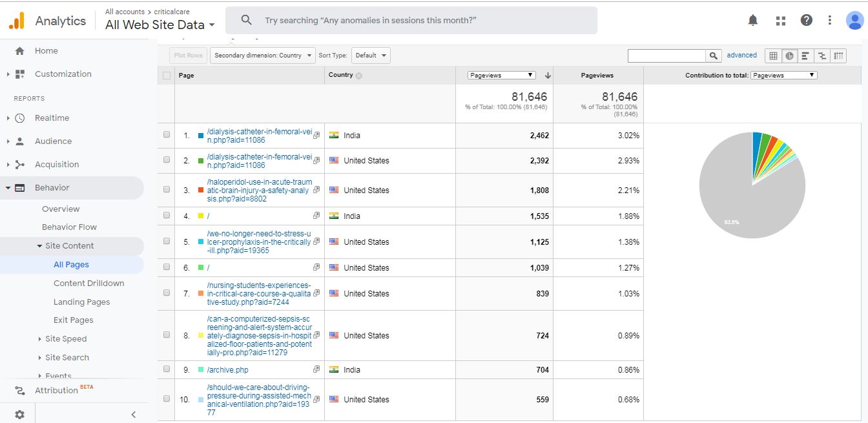This screenshot has width=868, height=423.
Task: Open the Admin settings gear icon
Action: pyautogui.click(x=19, y=415)
